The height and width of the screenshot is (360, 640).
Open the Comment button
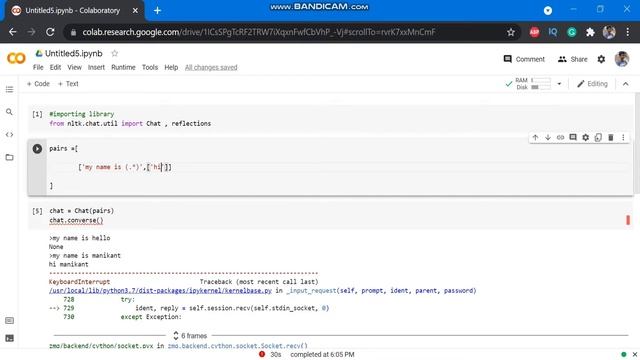coord(524,59)
